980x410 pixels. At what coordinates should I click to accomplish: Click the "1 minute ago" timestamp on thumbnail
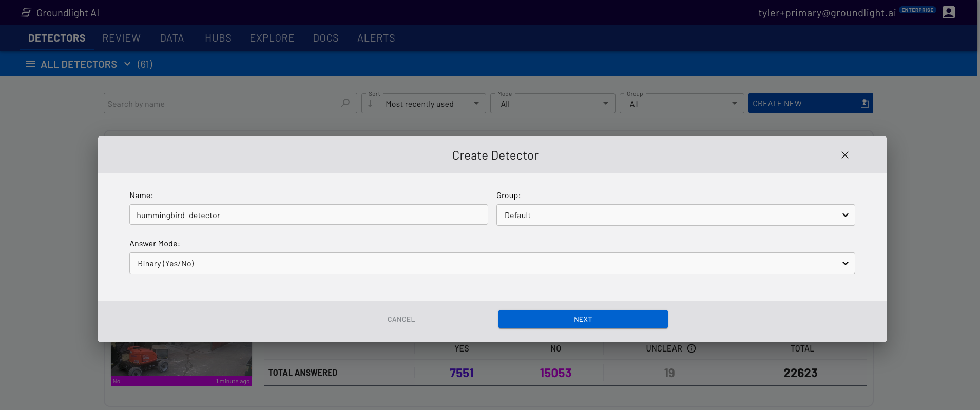[233, 381]
